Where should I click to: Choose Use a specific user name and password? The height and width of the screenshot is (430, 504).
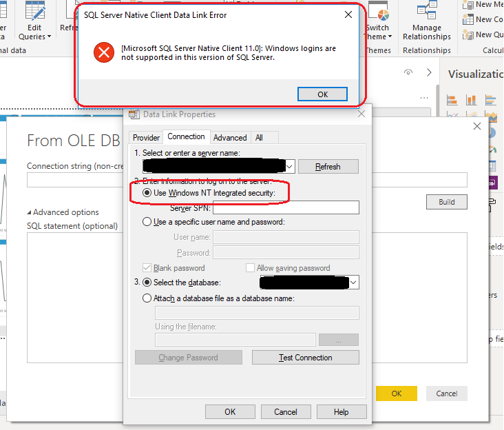pyautogui.click(x=147, y=222)
